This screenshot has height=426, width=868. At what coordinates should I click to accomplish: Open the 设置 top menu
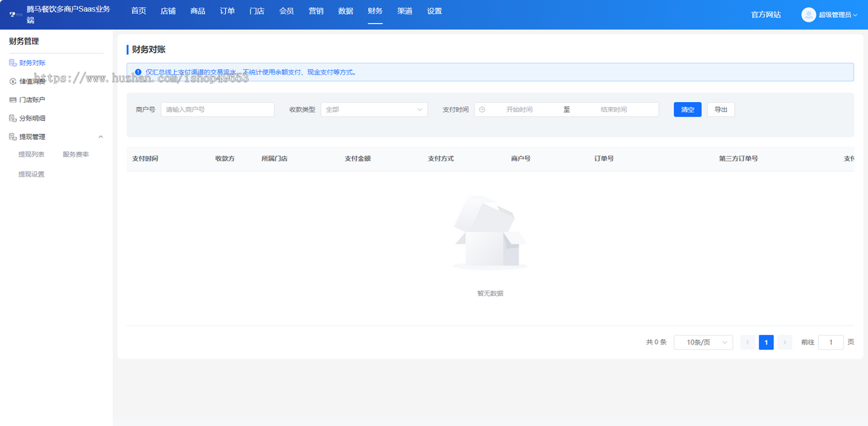coord(434,11)
